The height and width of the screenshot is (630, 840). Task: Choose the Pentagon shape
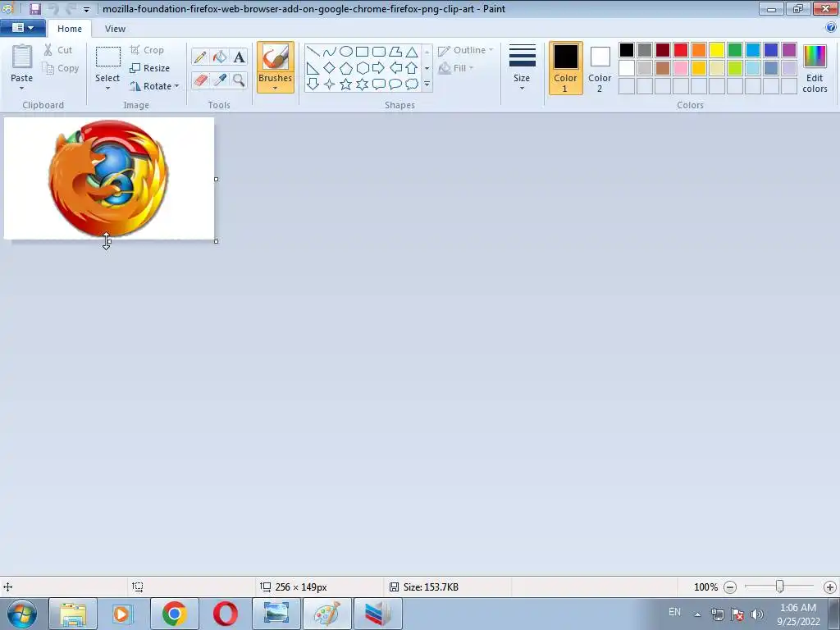pos(346,68)
